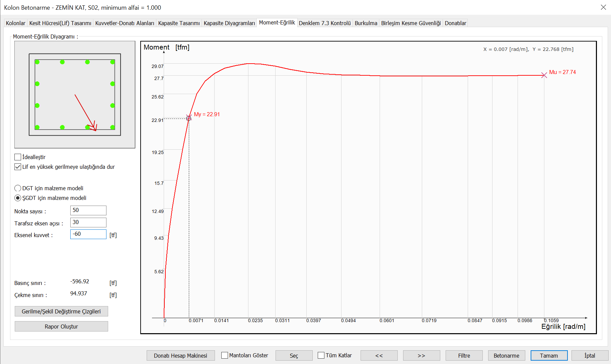Viewport: 611px width, 364px height.
Task: Select DGT için malzeme modeli radio
Action: point(18,188)
